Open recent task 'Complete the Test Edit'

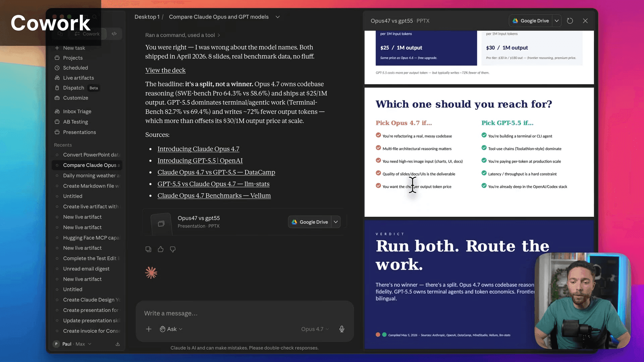coord(87,258)
